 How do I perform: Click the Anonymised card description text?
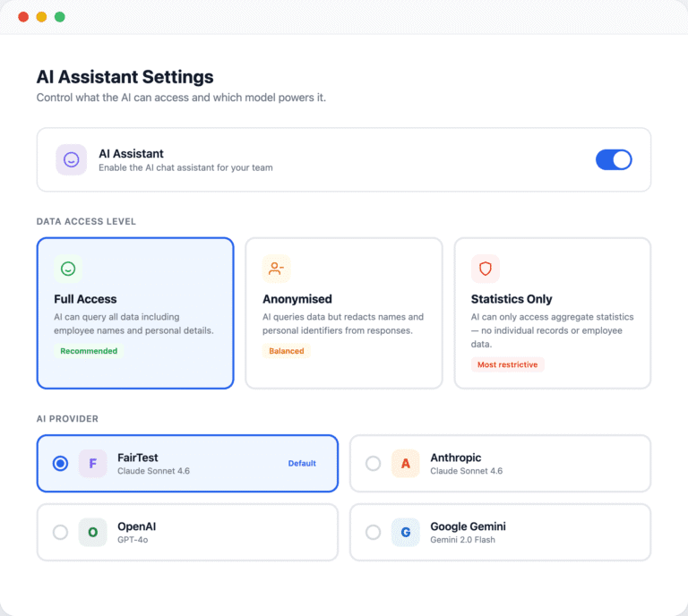(x=343, y=323)
